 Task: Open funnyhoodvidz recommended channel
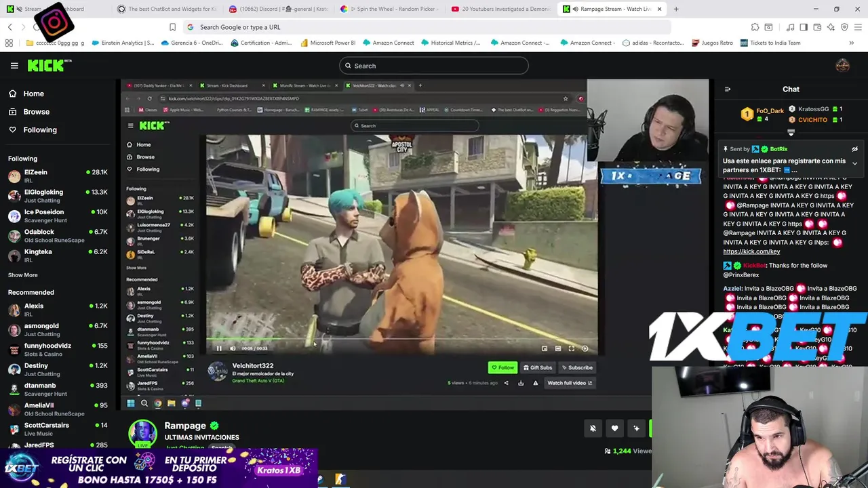(x=58, y=349)
